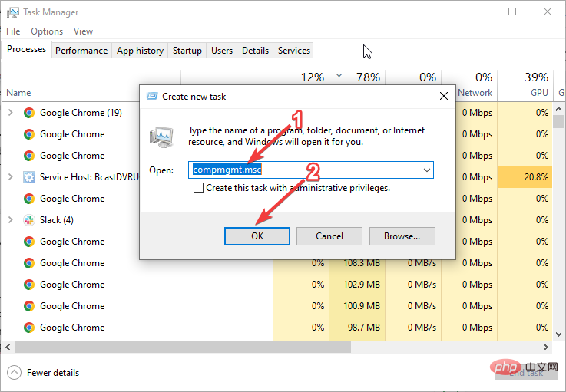Close the Create new task dialog

coord(444,96)
